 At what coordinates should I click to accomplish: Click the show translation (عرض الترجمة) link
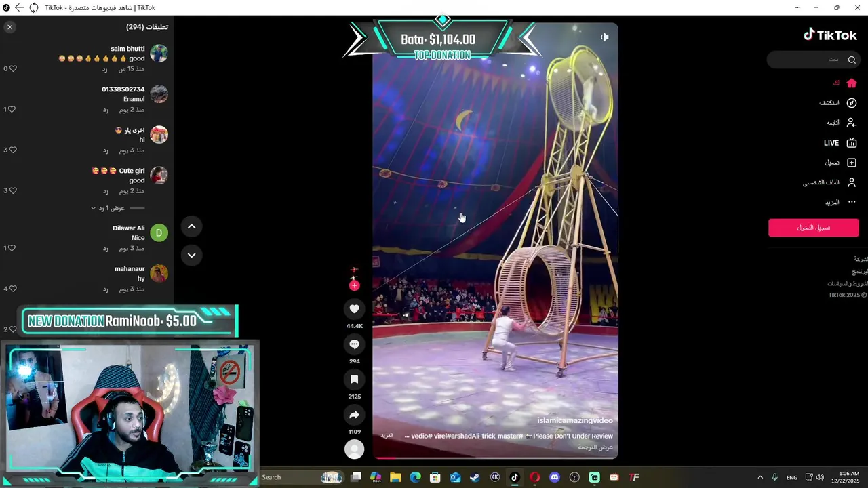pos(595,447)
